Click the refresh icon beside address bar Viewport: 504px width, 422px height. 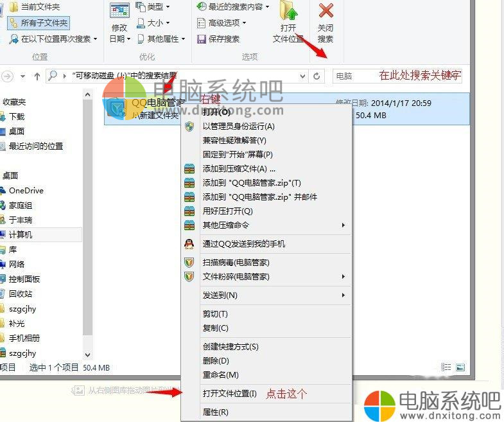(317, 76)
